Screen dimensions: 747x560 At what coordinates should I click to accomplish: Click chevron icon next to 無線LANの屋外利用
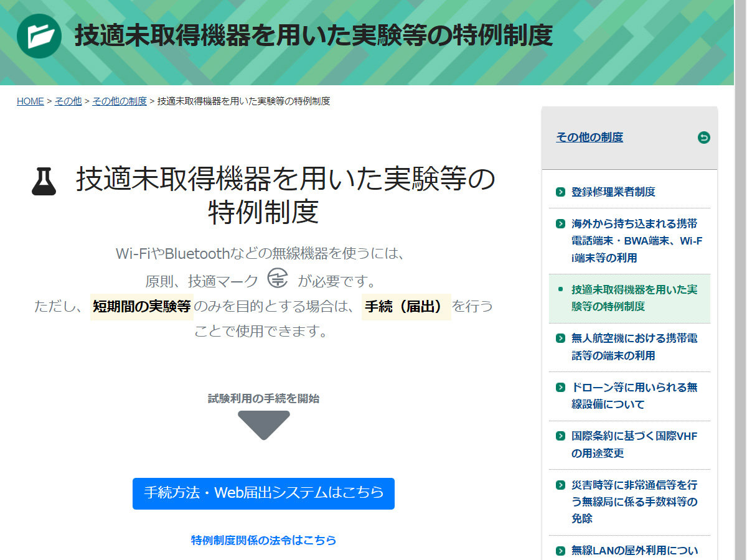coord(560,551)
